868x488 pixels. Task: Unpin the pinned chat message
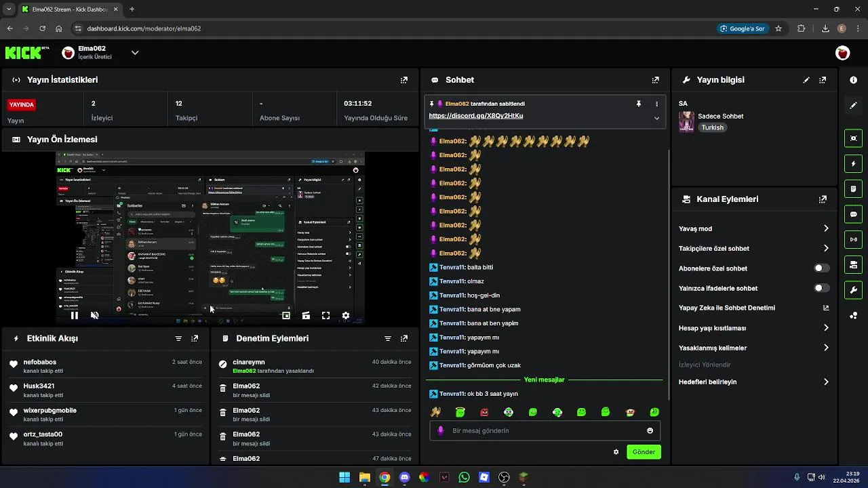638,104
